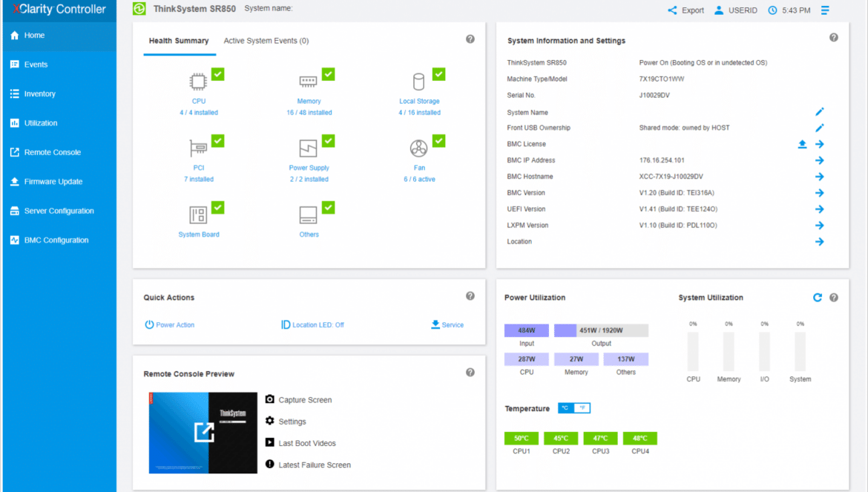Go to BMC Hostname settings arrow
Viewport: 868px width, 492px height.
pyautogui.click(x=819, y=177)
